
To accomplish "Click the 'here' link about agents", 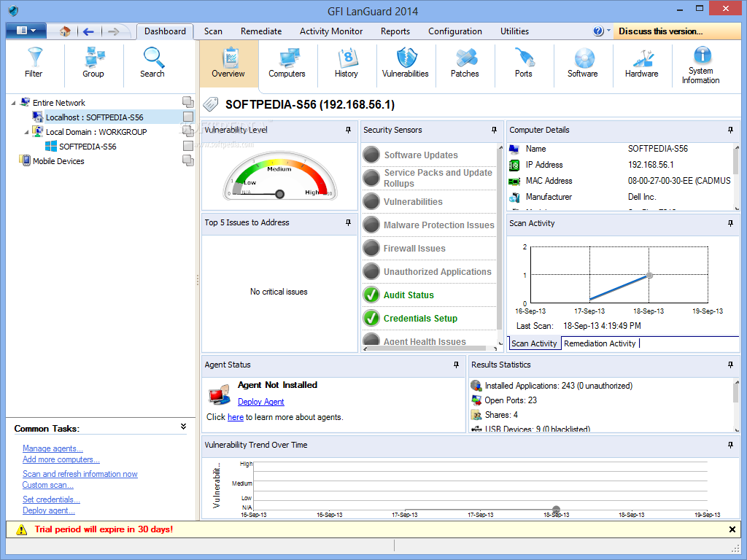I will click(236, 417).
